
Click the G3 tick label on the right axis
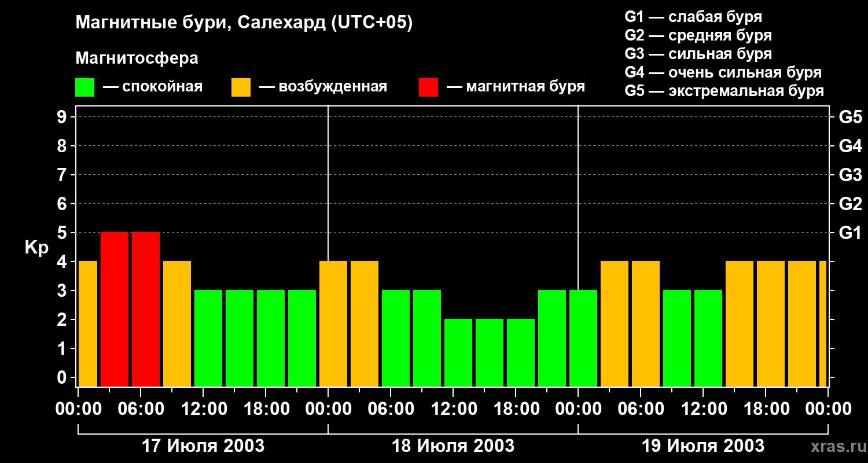click(850, 175)
